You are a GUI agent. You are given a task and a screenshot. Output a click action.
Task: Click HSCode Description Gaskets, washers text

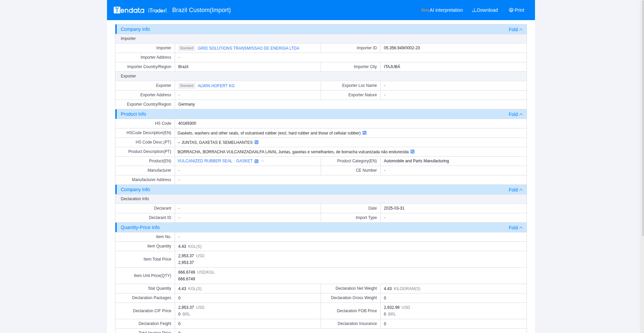269,133
